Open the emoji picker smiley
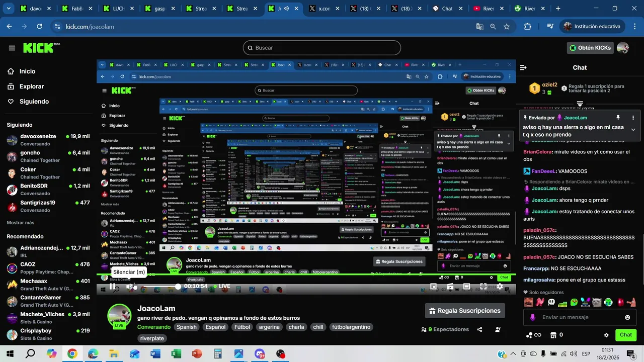Viewport: 644px width, 362px height. coord(627,317)
